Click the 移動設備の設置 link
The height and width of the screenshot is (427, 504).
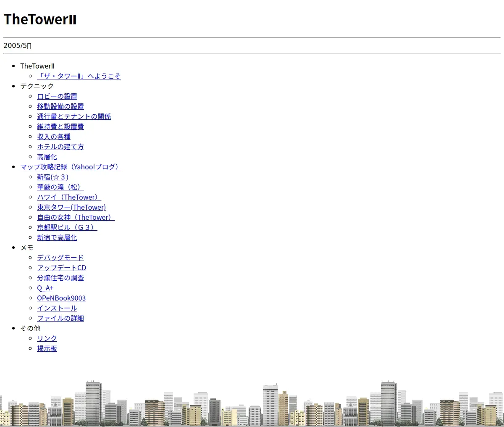(60, 106)
